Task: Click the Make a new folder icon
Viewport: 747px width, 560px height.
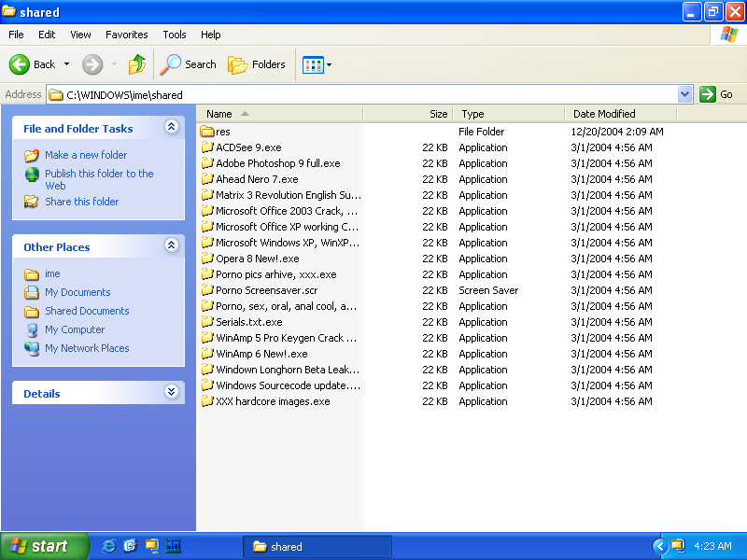Action: [32, 155]
